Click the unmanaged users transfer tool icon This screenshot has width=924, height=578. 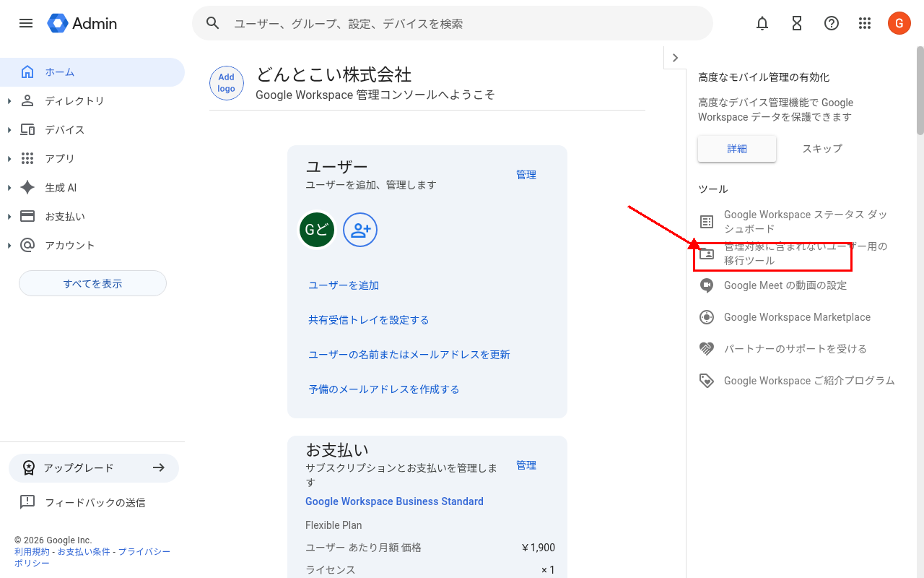click(x=707, y=254)
